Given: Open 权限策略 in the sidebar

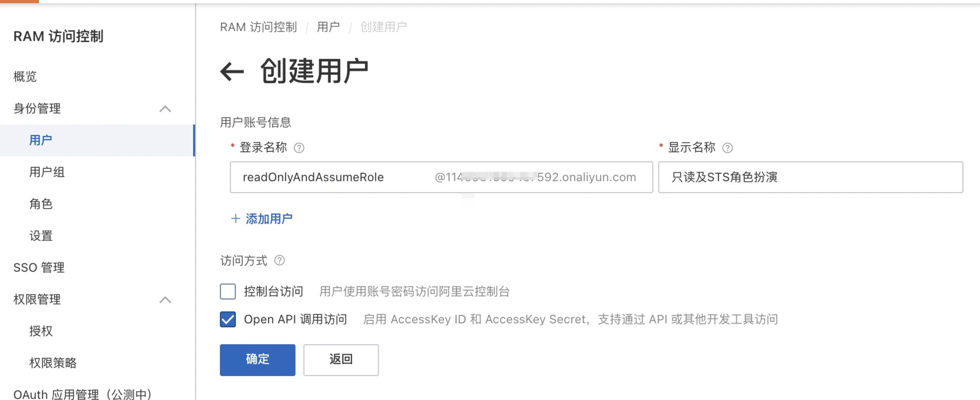Looking at the screenshot, I should [53, 363].
